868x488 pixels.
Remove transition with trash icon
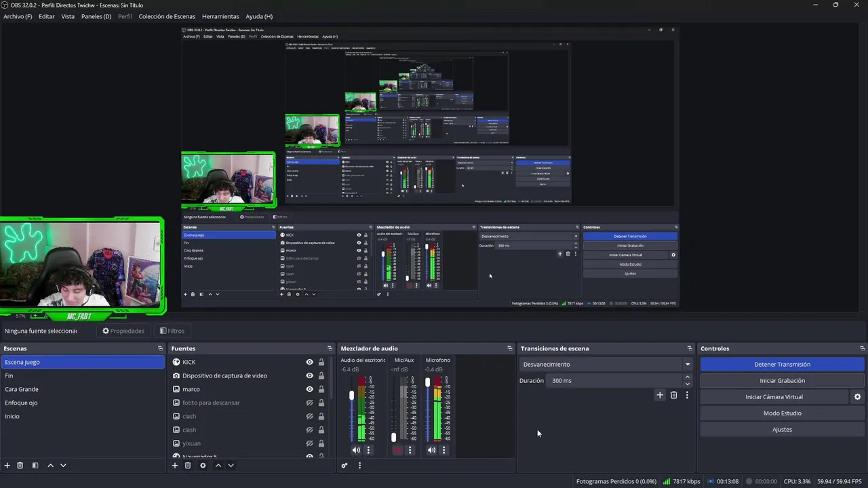coord(673,395)
